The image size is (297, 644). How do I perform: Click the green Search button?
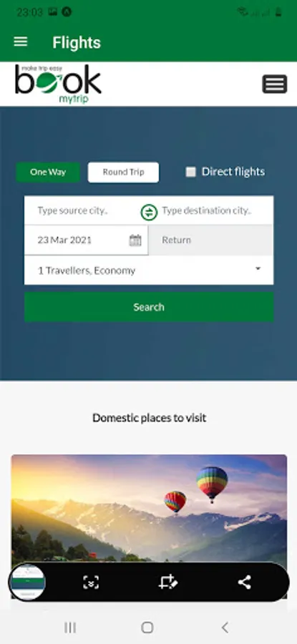[x=149, y=307]
